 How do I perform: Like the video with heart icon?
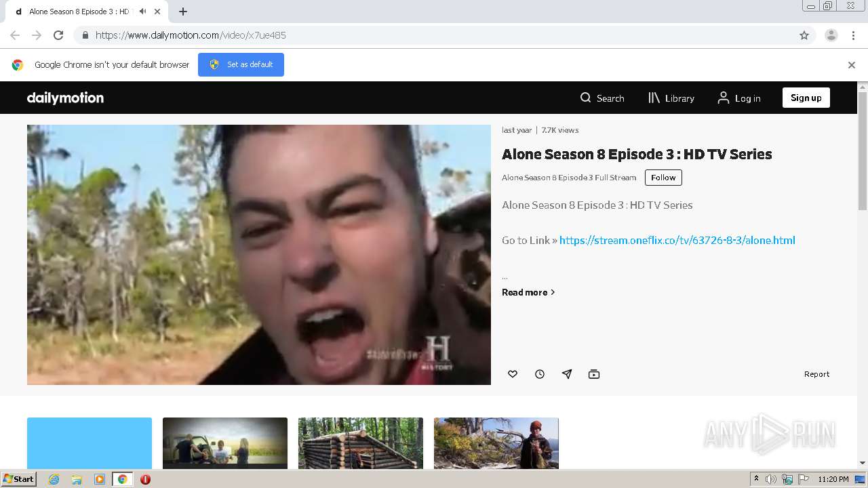coord(513,374)
